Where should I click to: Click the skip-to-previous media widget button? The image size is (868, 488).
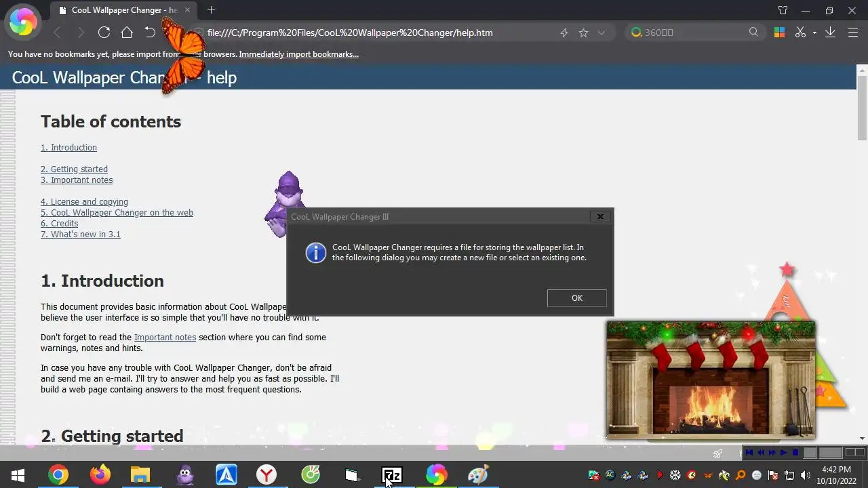[x=749, y=453]
